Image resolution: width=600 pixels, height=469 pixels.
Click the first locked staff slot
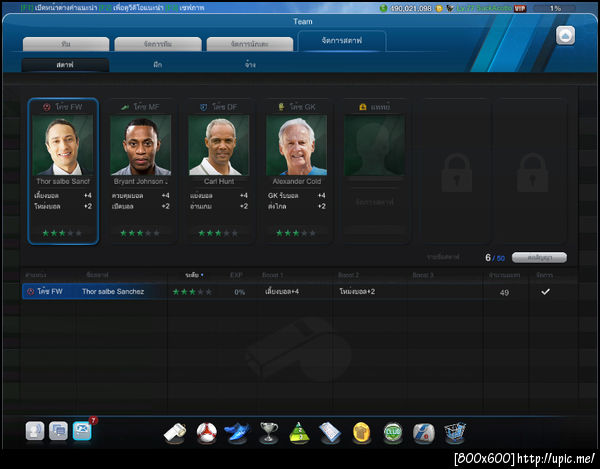pos(456,171)
